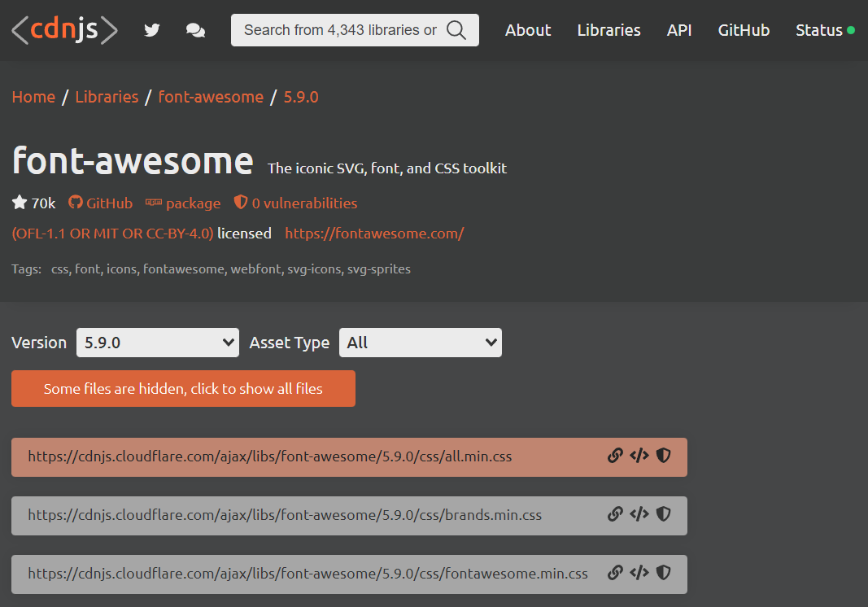
Task: Click the css tag
Action: point(59,269)
